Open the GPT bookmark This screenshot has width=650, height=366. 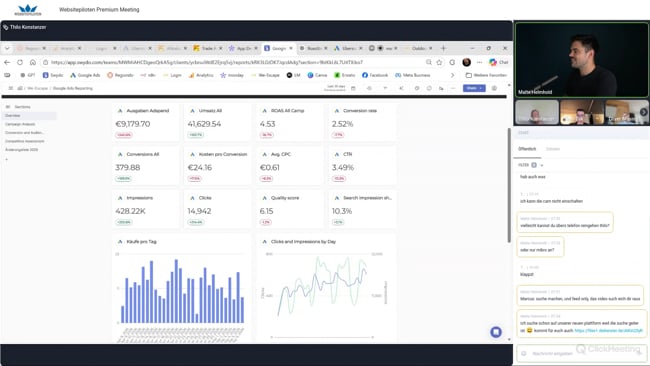28,75
